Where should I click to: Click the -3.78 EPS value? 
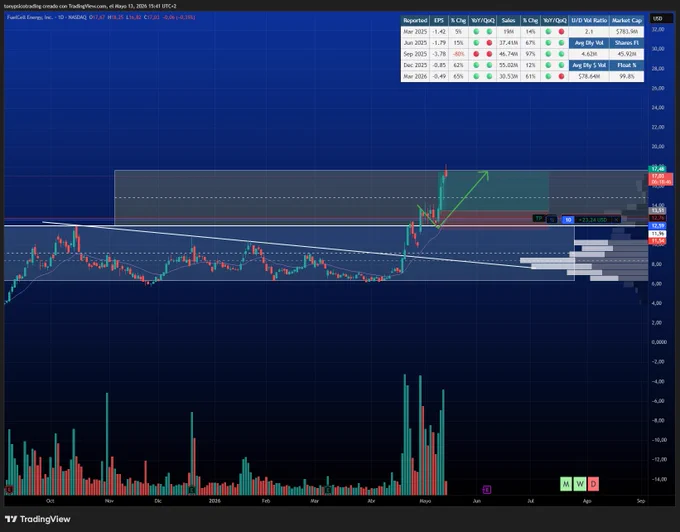tap(439, 54)
